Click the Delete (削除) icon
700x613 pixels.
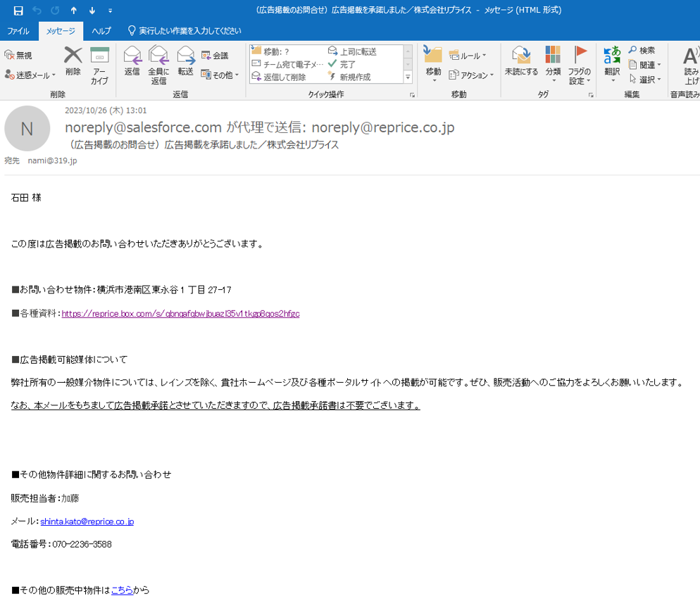click(73, 62)
